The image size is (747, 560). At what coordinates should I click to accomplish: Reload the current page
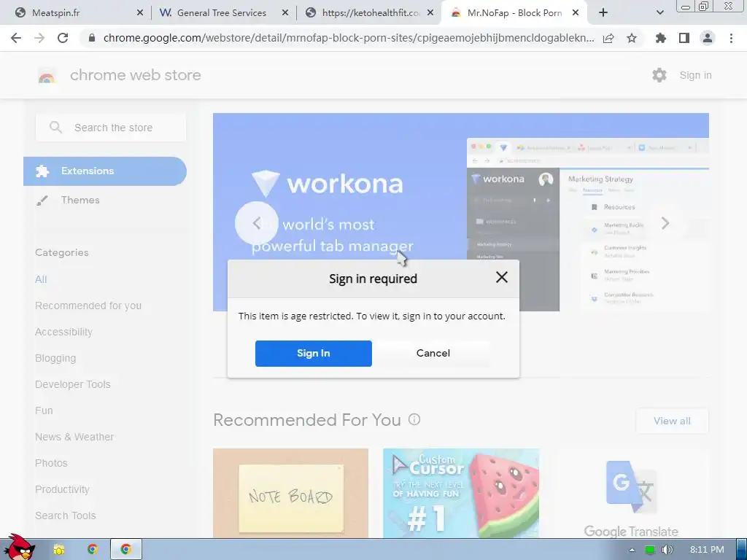[x=63, y=38]
